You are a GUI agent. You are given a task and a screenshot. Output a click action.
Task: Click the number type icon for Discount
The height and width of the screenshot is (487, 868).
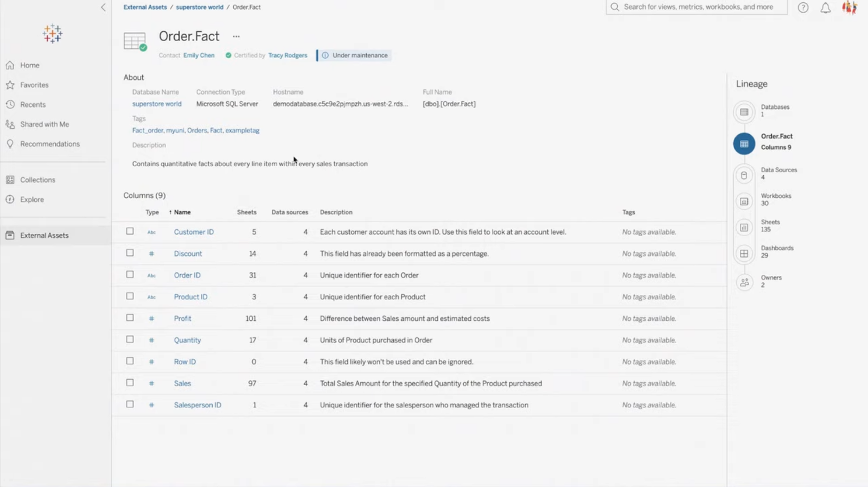pyautogui.click(x=151, y=254)
